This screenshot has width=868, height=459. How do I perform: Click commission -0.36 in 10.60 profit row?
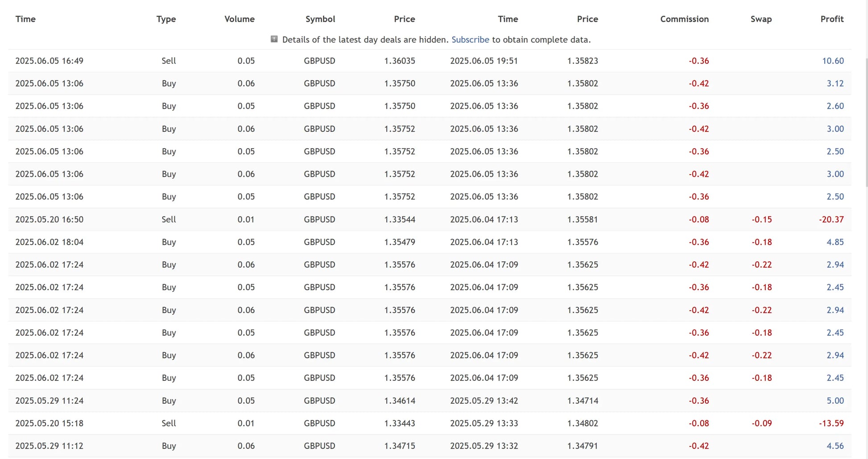pyautogui.click(x=699, y=61)
